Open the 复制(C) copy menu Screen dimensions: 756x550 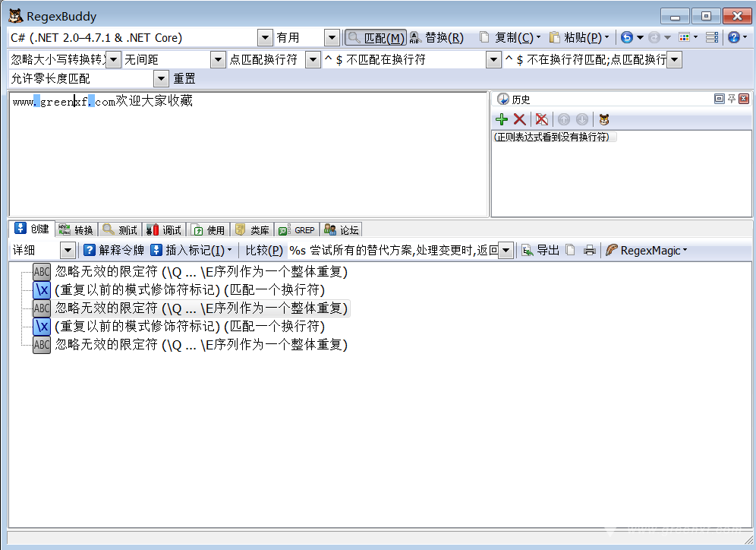point(511,38)
